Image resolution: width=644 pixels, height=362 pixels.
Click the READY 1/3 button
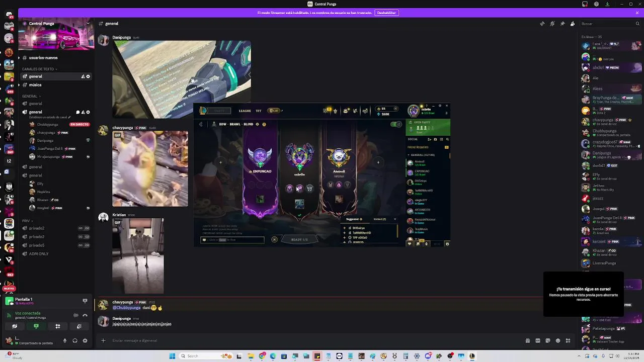[x=299, y=239]
